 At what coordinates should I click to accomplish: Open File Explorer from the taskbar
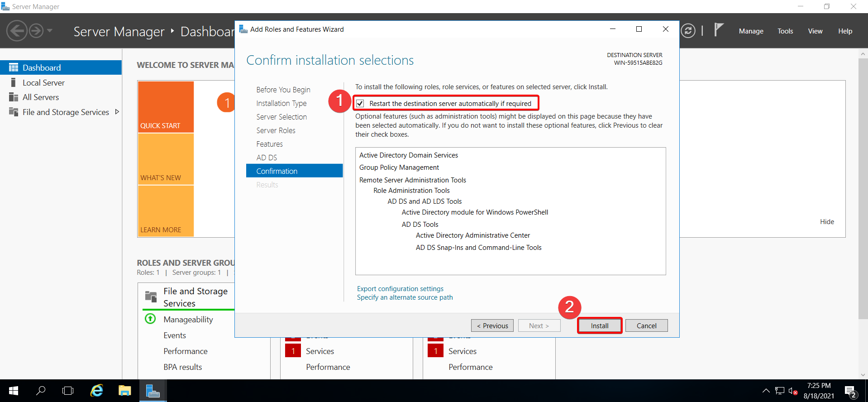point(124,391)
